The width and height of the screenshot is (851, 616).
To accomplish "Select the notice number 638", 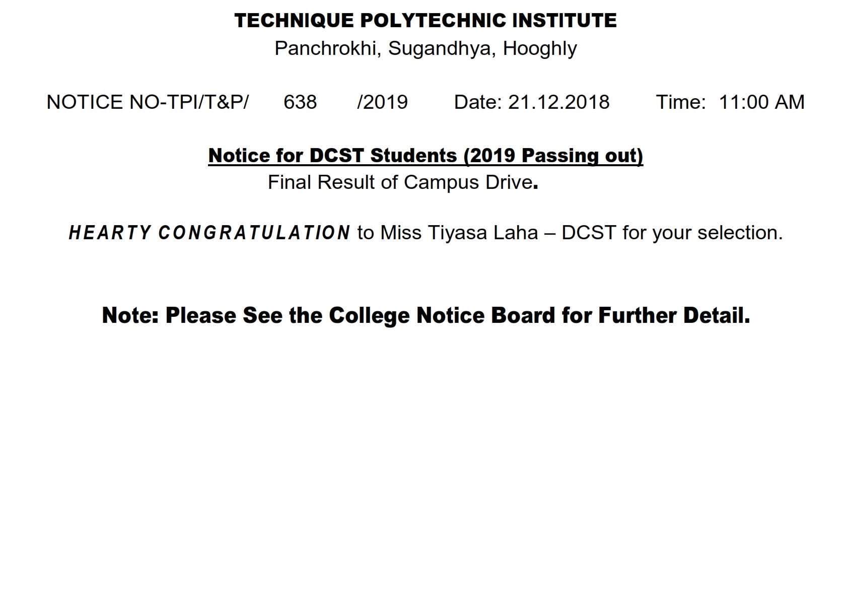I will (300, 102).
